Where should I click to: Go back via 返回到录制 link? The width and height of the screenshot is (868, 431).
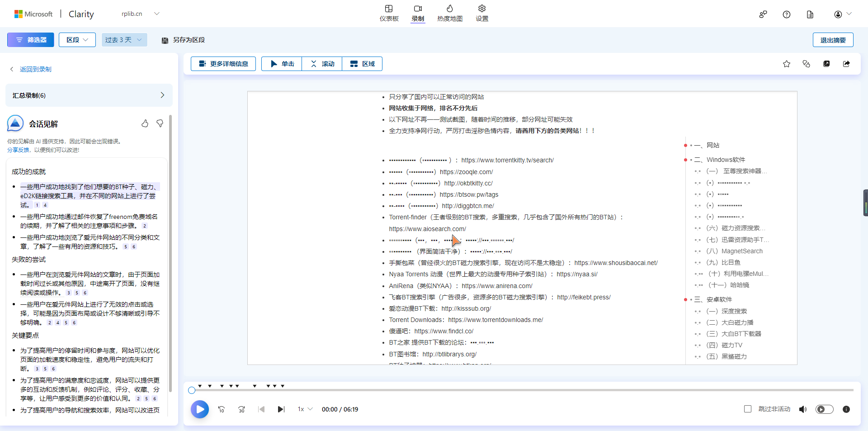click(x=35, y=69)
